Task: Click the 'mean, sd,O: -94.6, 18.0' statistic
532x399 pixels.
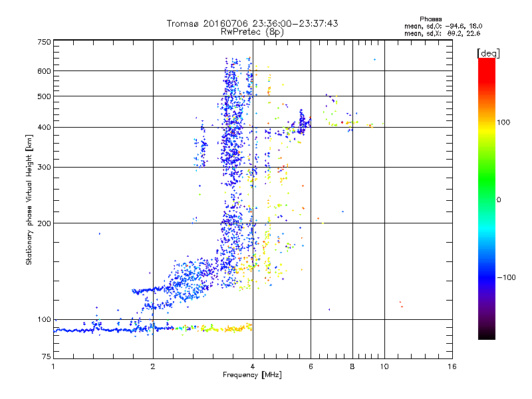Action: pos(443,26)
